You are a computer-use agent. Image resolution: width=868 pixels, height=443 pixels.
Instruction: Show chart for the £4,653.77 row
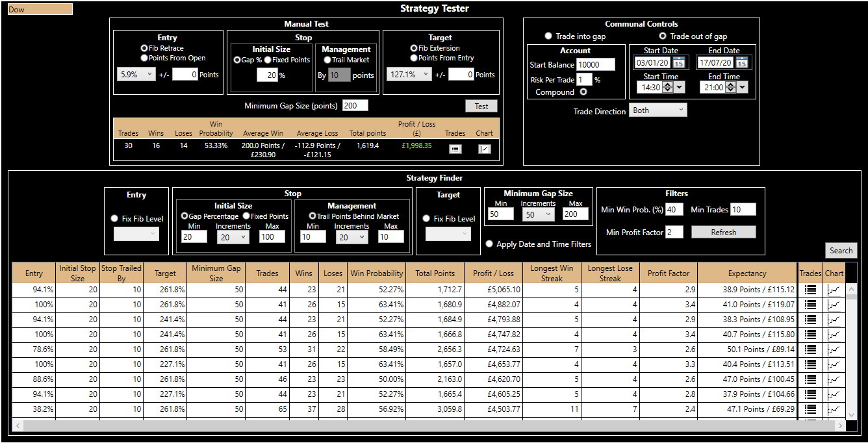coord(834,364)
